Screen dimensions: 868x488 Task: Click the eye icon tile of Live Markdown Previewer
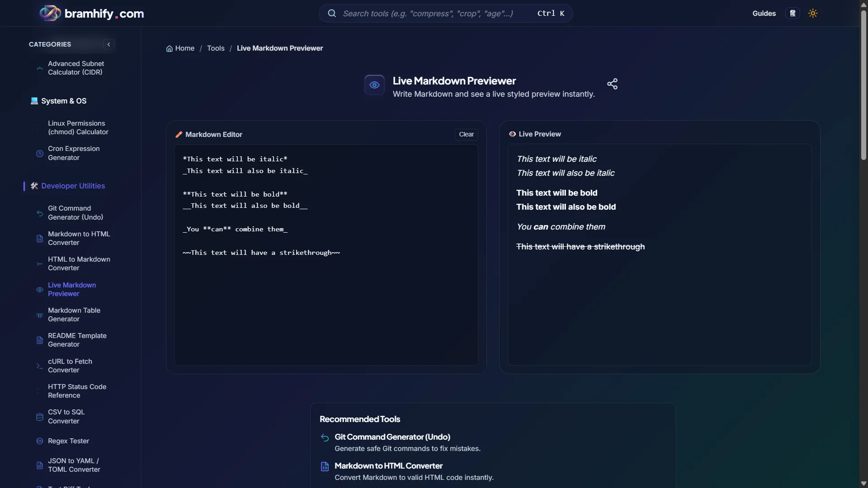click(374, 85)
